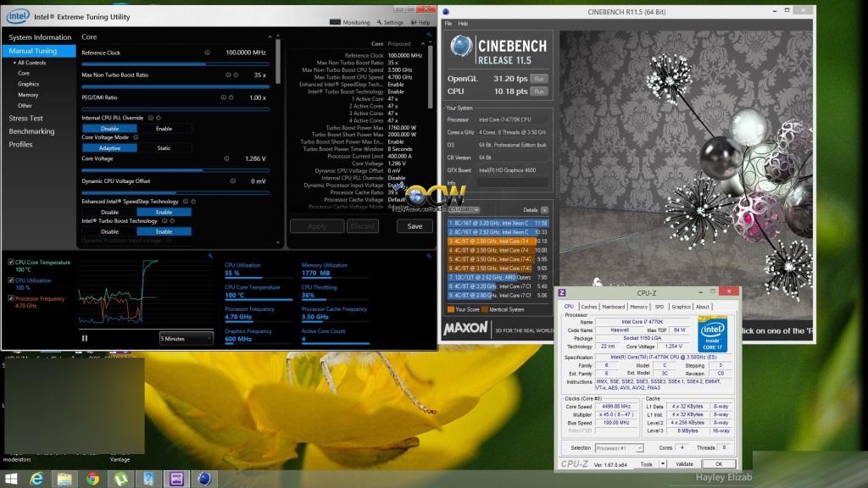
Task: Select Graphics under Manual Tuning
Action: [28, 84]
